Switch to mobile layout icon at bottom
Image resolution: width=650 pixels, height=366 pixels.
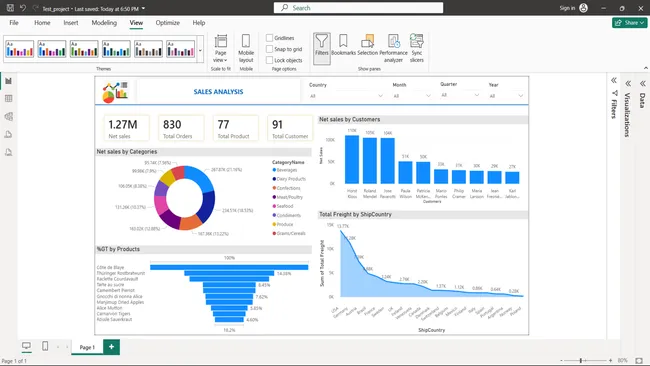click(x=45, y=346)
